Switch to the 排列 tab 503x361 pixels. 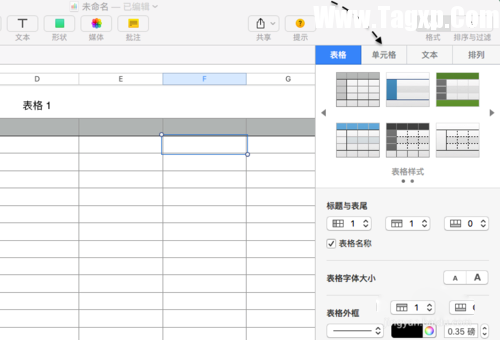click(476, 55)
